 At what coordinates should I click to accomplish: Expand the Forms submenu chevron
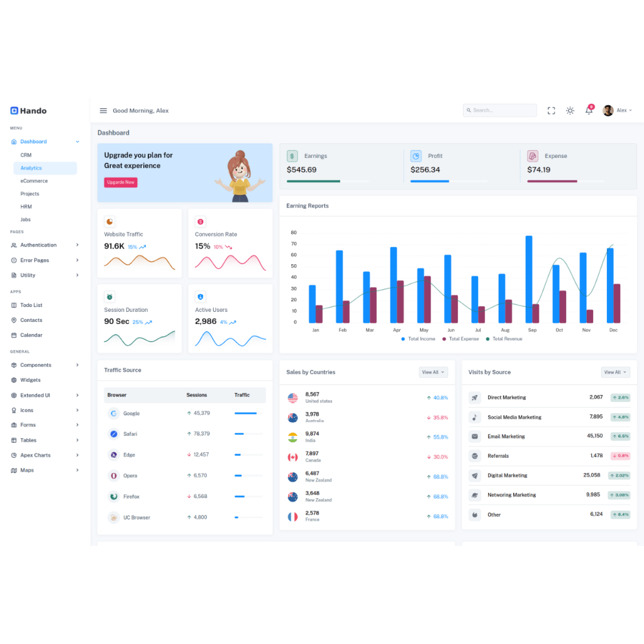[77, 425]
